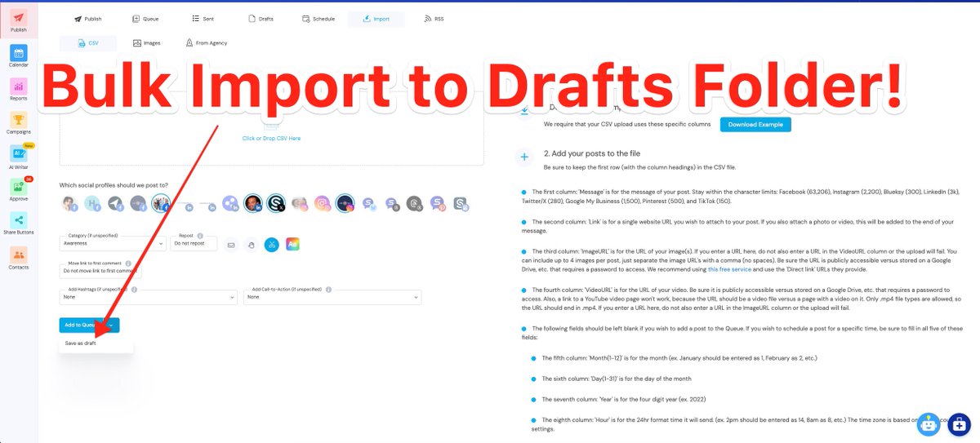This screenshot has height=443, width=980.
Task: Open the Repost dropdown
Action: [194, 243]
